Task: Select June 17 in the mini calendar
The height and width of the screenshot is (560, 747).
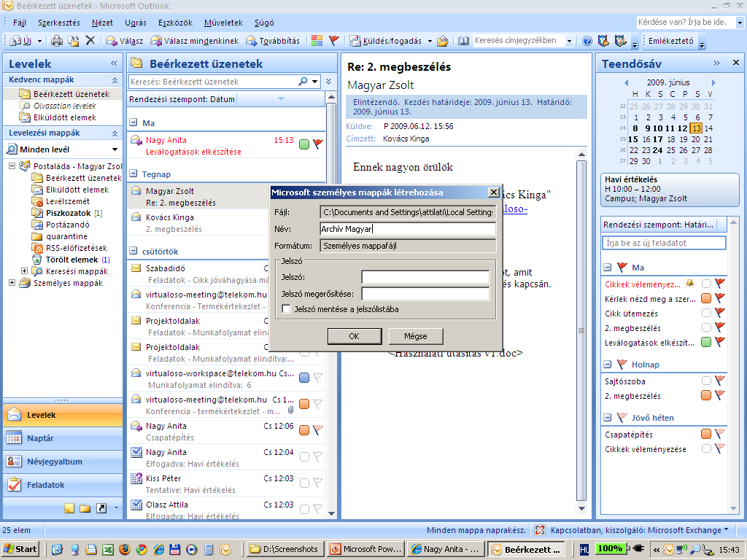Action: [x=658, y=139]
